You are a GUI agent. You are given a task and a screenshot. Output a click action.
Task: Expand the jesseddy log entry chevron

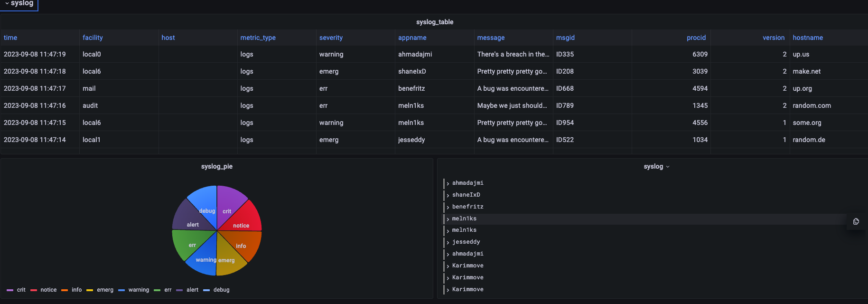(448, 242)
